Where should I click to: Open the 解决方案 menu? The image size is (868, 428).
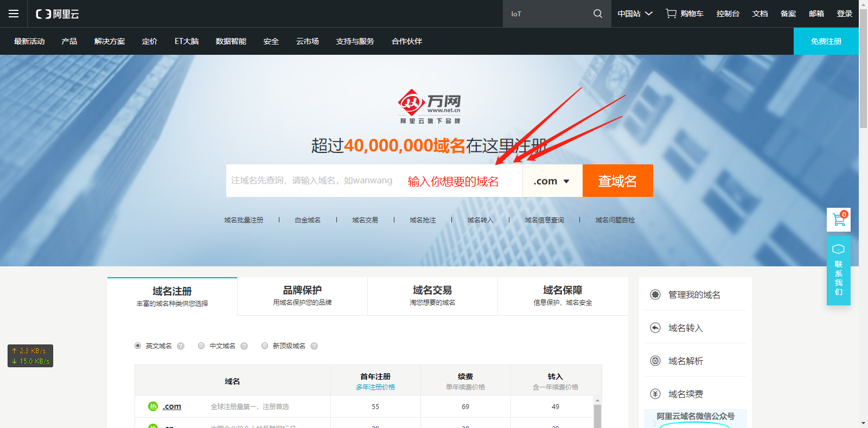point(110,41)
